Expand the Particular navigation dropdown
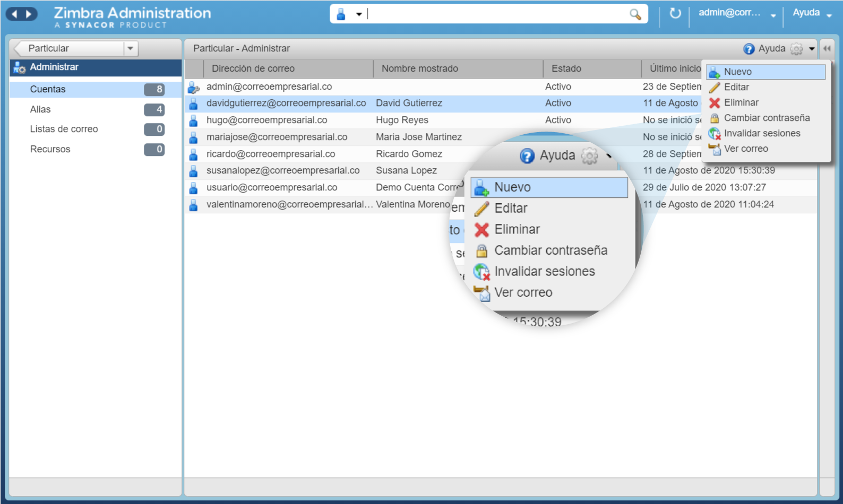The image size is (843, 504). 130,48
